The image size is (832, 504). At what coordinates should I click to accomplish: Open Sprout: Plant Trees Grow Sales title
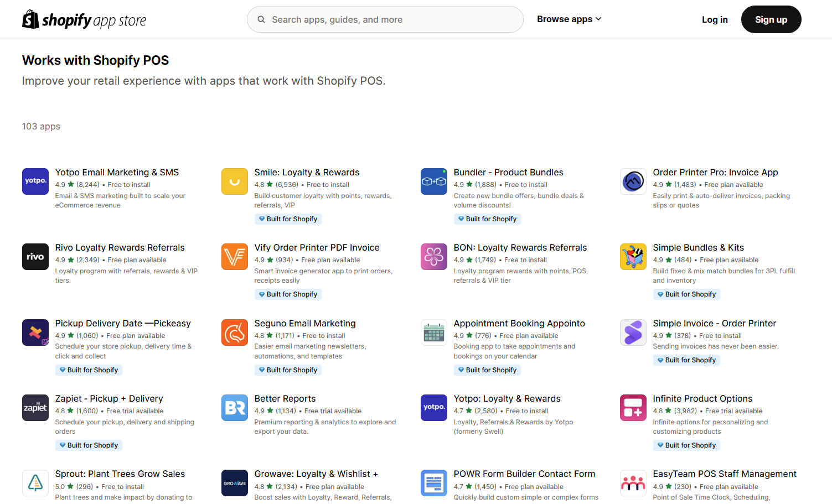tap(120, 474)
